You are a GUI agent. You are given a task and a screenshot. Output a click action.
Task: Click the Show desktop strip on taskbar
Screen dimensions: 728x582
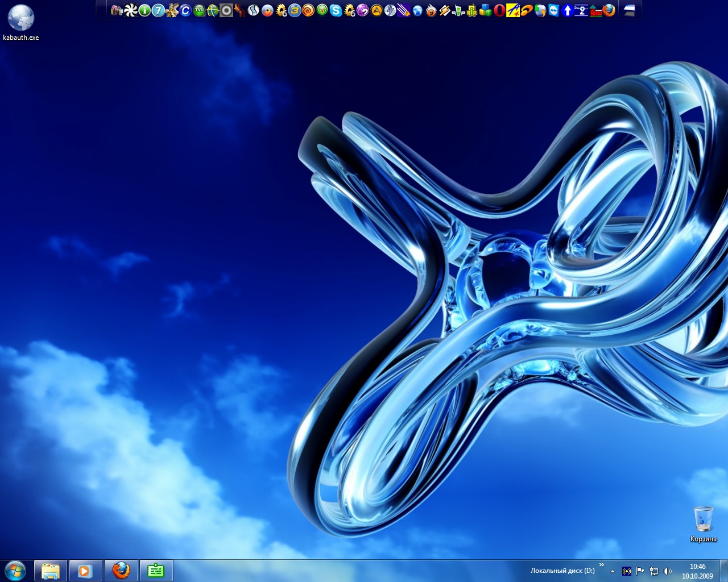pyautogui.click(x=723, y=571)
